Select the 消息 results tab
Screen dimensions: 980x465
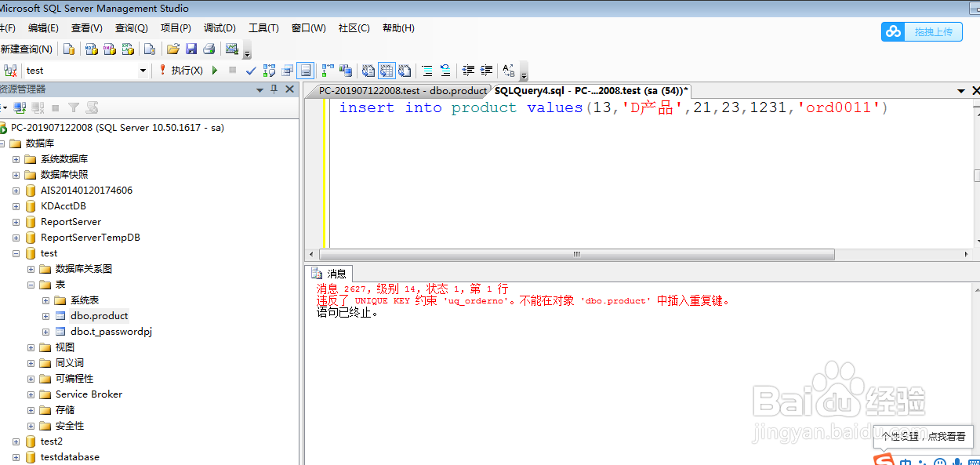point(329,274)
